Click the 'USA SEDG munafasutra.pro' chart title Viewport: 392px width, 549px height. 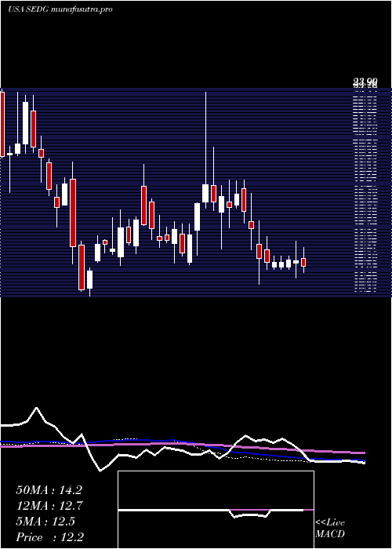coord(60,9)
